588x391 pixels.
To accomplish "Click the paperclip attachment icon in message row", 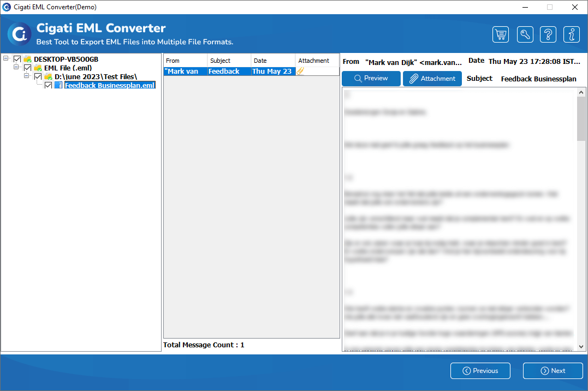I will (300, 71).
